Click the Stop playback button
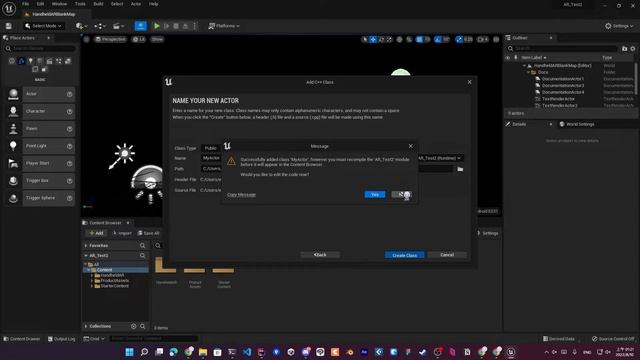Screen dimensions: 640x360 pos(176,26)
